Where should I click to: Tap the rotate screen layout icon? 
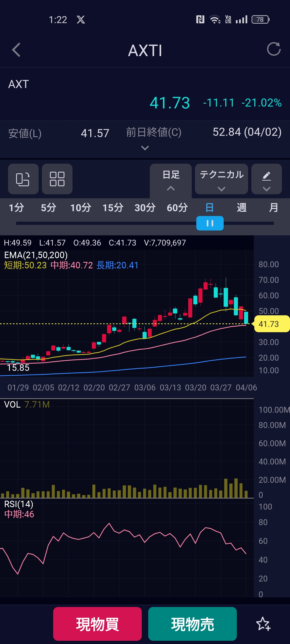23,179
